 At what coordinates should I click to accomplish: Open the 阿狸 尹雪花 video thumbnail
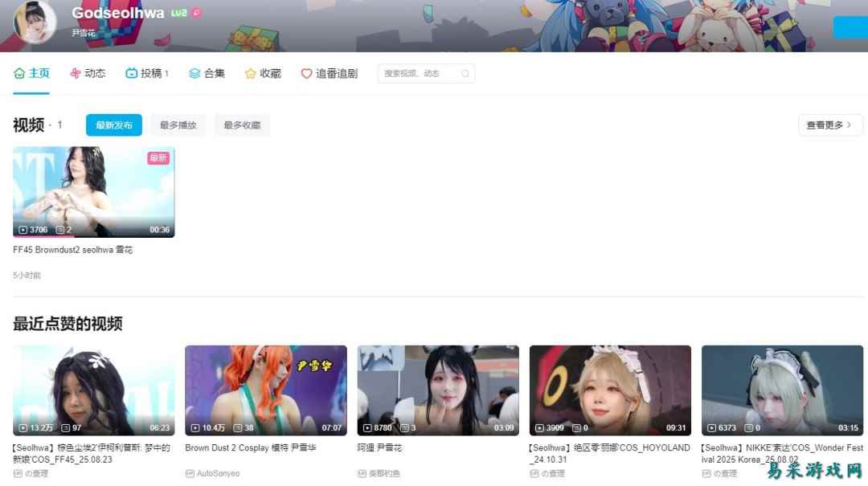click(438, 390)
